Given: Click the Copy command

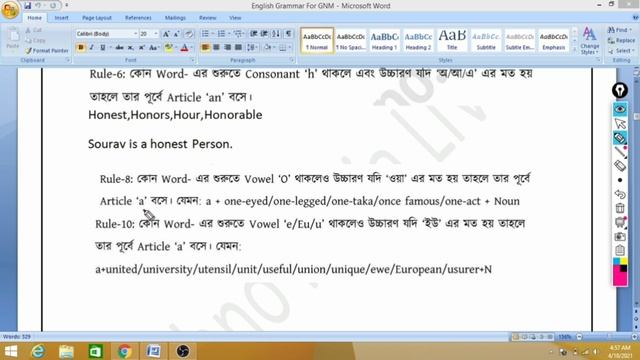Looking at the screenshot, I should pyautogui.click(x=35, y=40).
